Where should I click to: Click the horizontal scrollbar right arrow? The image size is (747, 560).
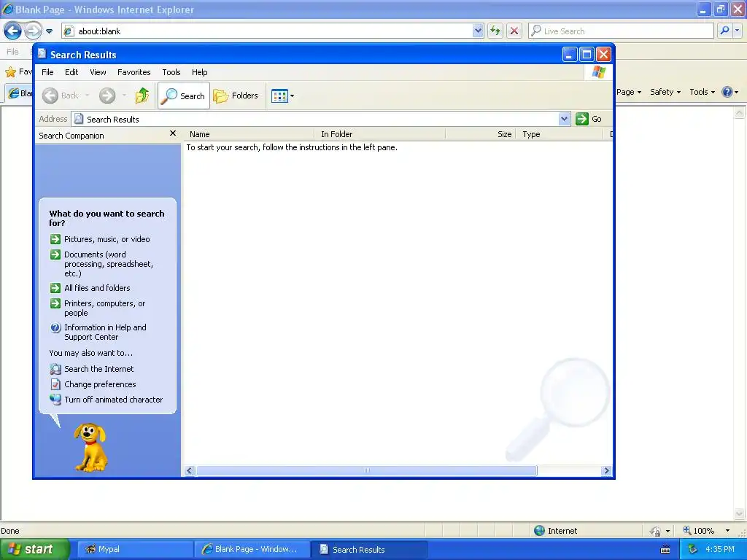[x=606, y=470]
